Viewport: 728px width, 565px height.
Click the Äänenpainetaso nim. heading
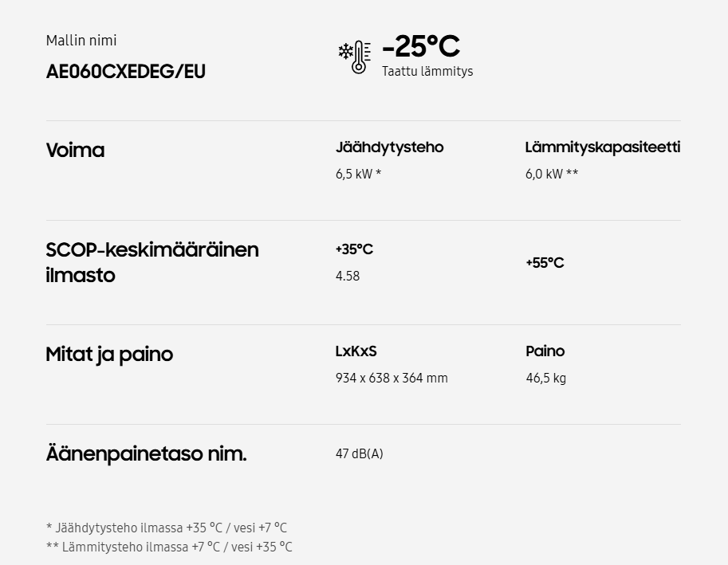click(146, 454)
